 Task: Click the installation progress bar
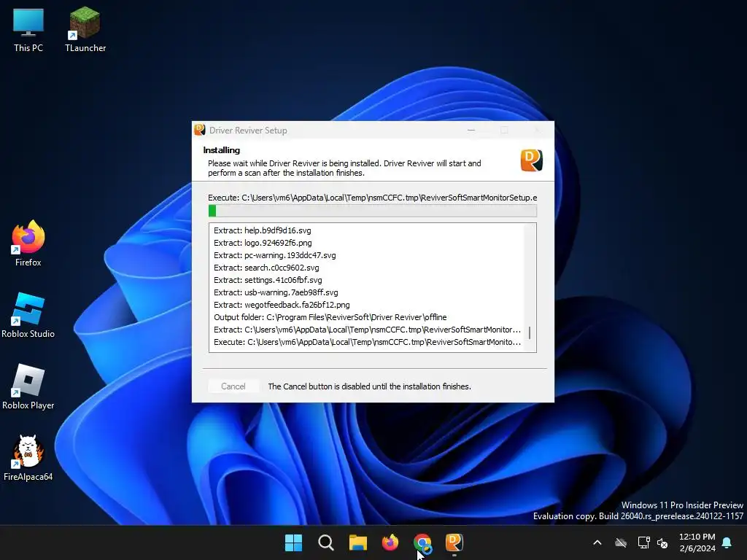coord(373,211)
